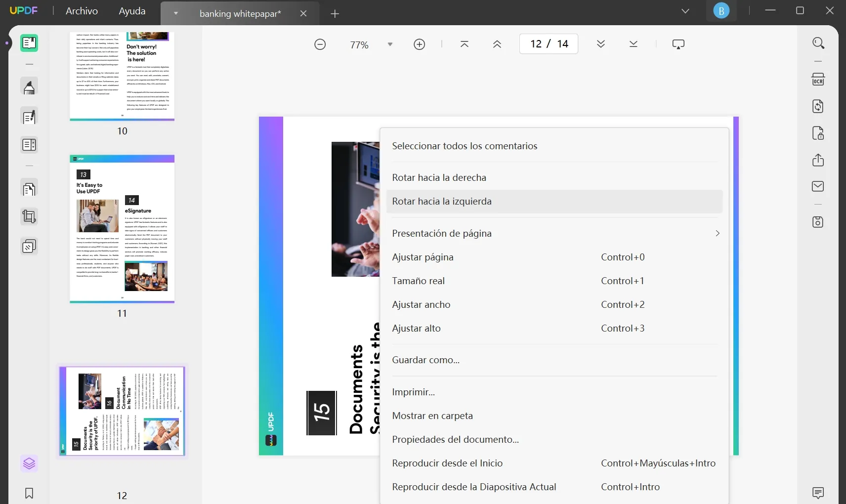Click the 77% zoom value
Screen dimensions: 846x504
[359, 44]
